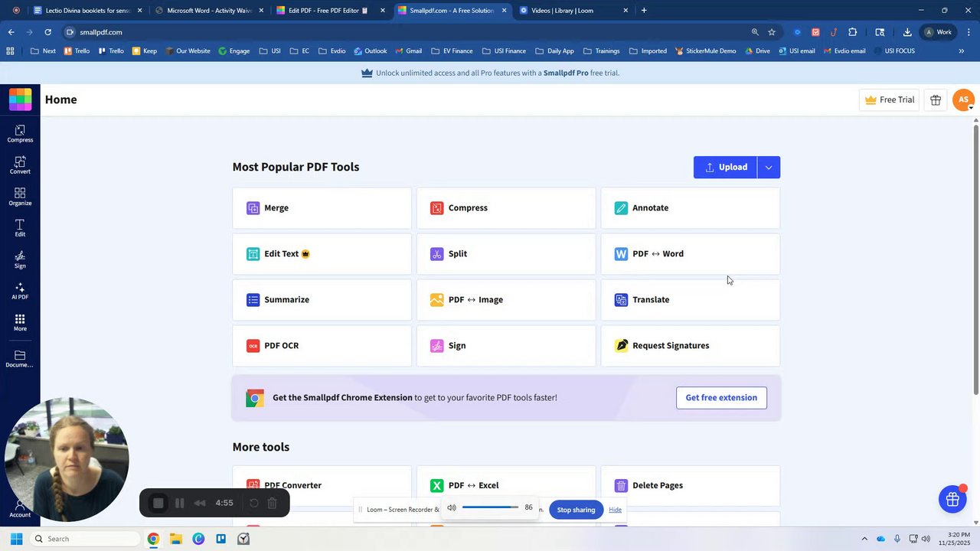Launch AI PDF from the sidebar
980x551 pixels.
coord(20,291)
